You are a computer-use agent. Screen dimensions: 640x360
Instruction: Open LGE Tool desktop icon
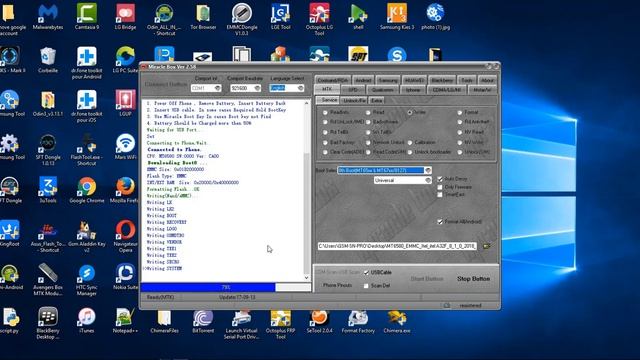[280, 17]
